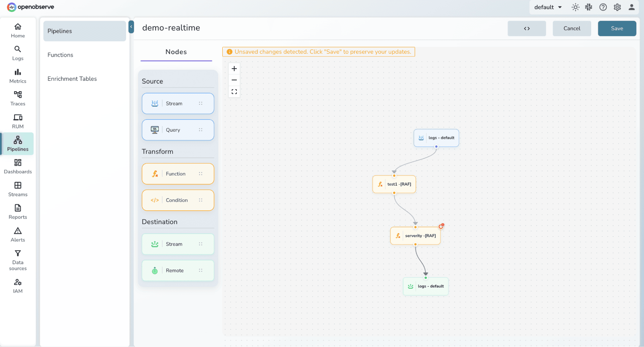Navigate to the Alerts page
The width and height of the screenshot is (644, 347).
18,234
